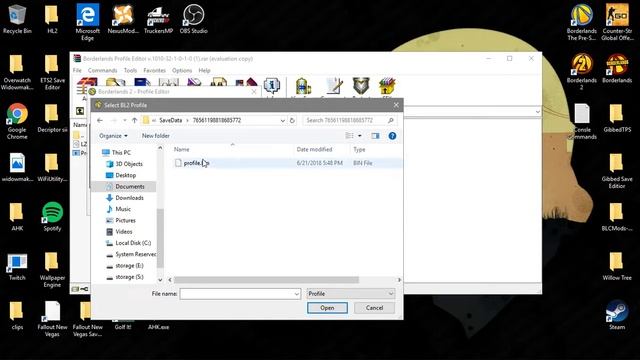This screenshot has height=360, width=640.
Task: Open the WinRAR Tools menu
Action: coord(130,70)
